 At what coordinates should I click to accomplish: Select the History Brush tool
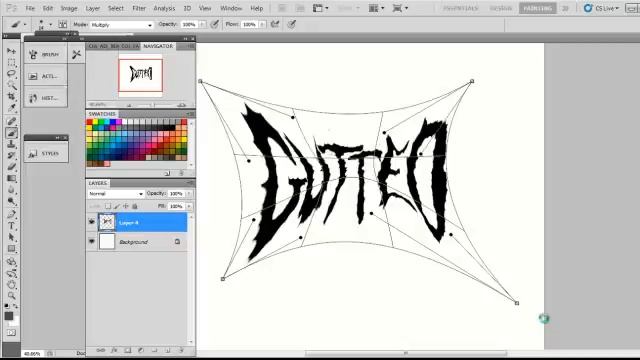(x=11, y=156)
